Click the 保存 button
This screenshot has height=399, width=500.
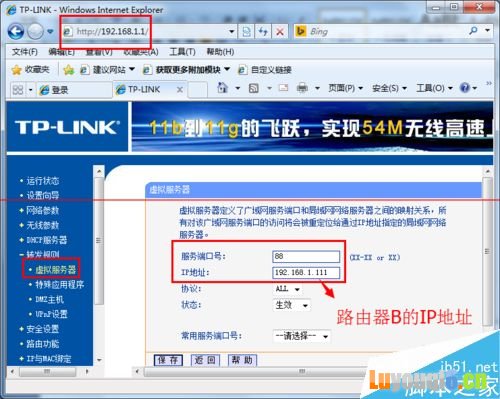coord(168,360)
